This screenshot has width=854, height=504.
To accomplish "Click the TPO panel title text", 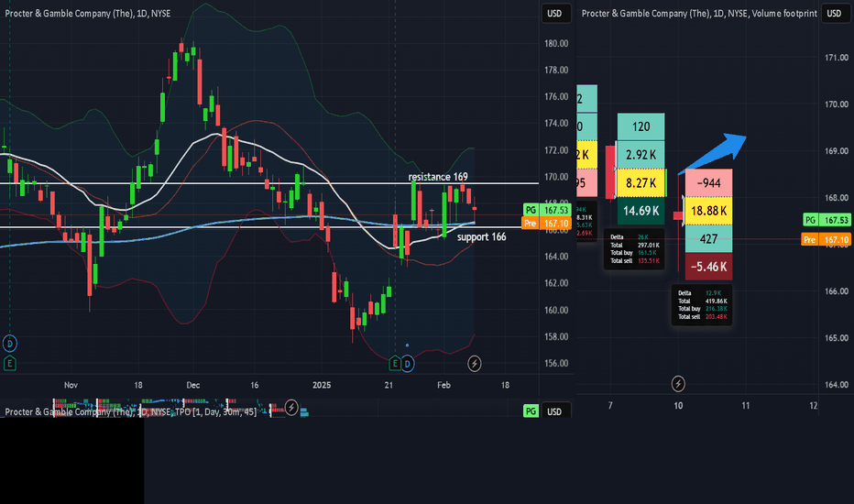I will coord(131,412).
